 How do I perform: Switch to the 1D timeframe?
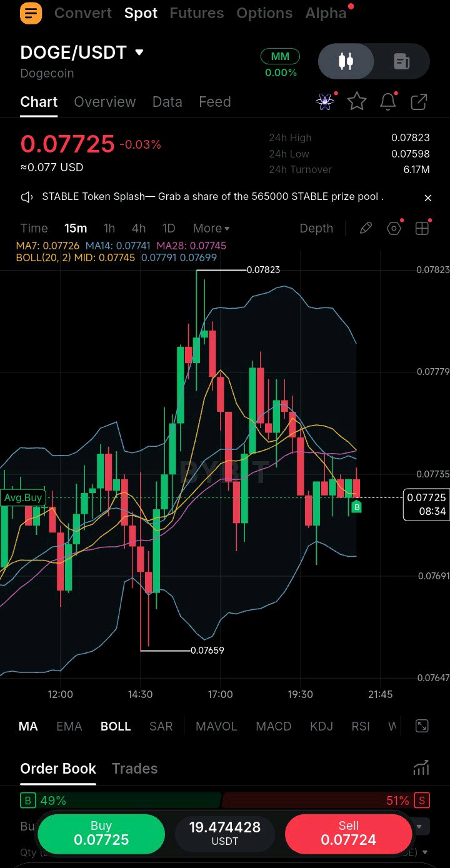click(x=169, y=228)
